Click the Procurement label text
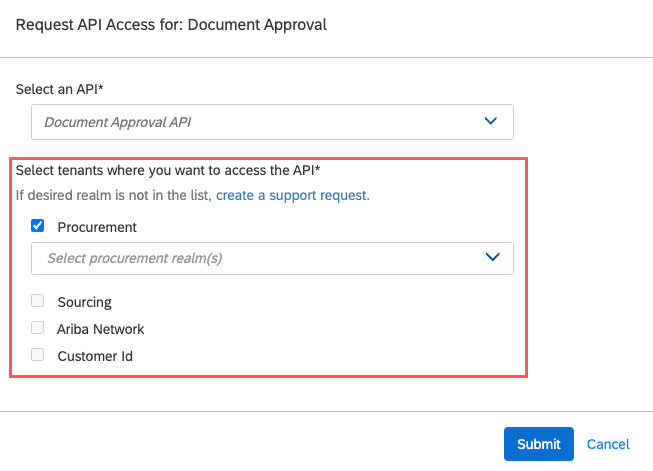 pyautogui.click(x=97, y=227)
